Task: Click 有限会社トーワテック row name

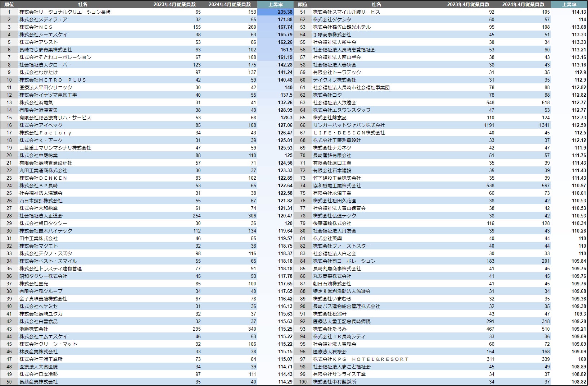Action: tap(337, 72)
